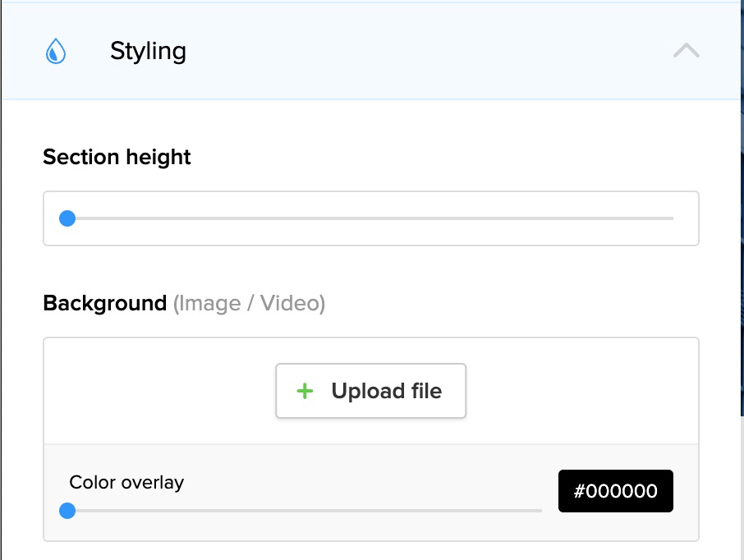Click blank Styling header area between title and chevron
The height and width of the screenshot is (560, 744).
[427, 52]
